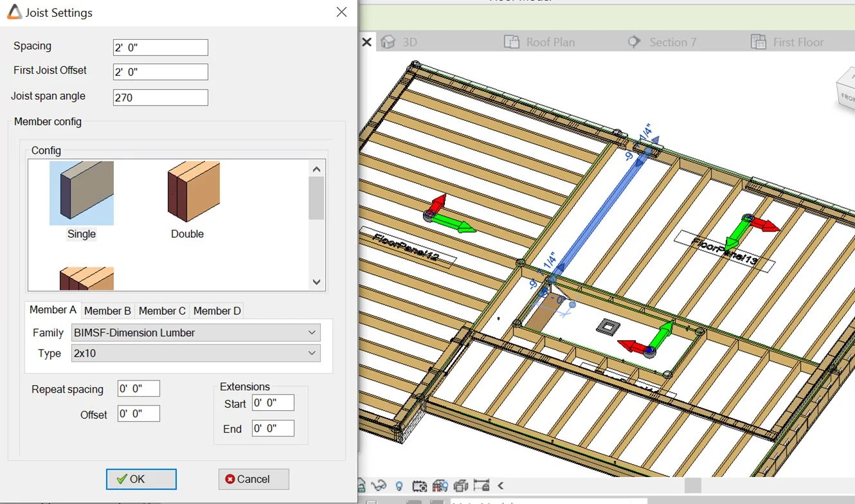The height and width of the screenshot is (504, 855).
Task: Click the Show Analytical Model icon
Action: click(440, 485)
